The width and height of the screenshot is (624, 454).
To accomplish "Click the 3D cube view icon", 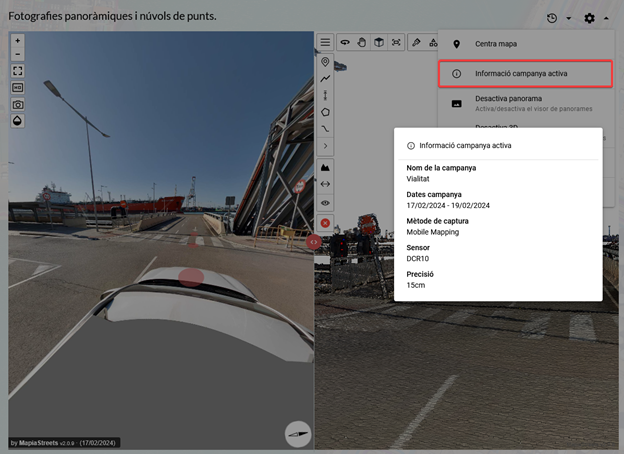I will tap(379, 43).
